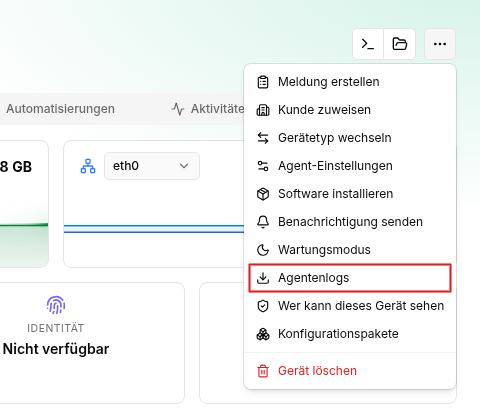This screenshot has width=480, height=416.
Task: Click the IDENTITÄT card label
Action: [56, 328]
